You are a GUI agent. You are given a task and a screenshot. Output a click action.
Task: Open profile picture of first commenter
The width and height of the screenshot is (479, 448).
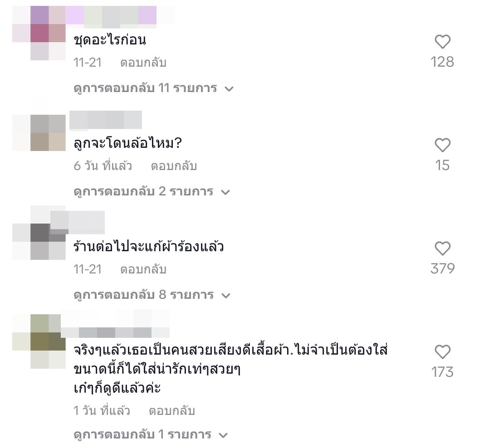39,33
